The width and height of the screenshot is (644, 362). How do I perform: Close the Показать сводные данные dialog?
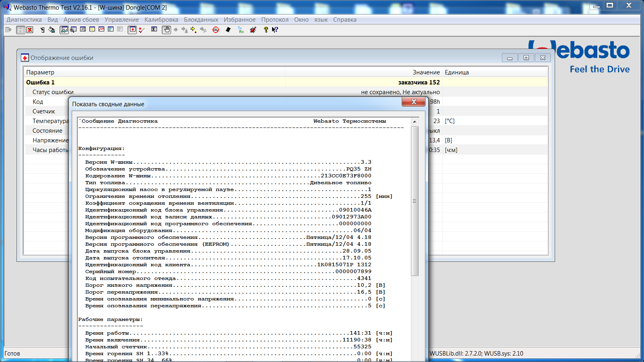[x=413, y=102]
